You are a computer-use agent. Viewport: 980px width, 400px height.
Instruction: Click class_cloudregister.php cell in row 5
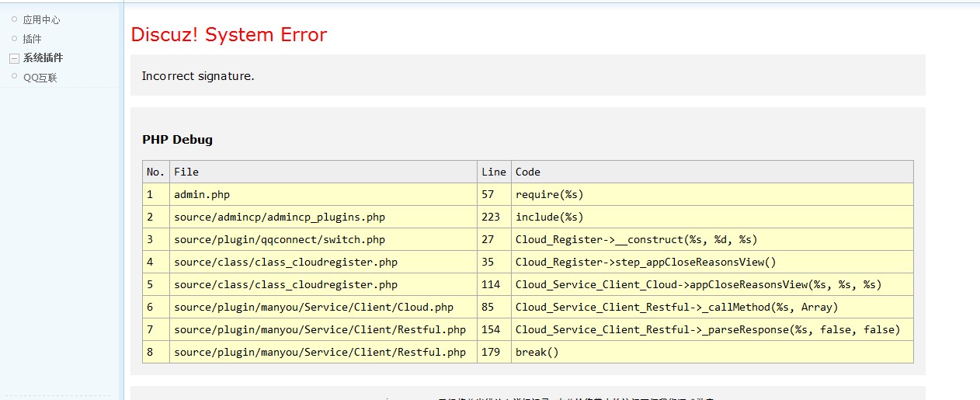pos(323,284)
